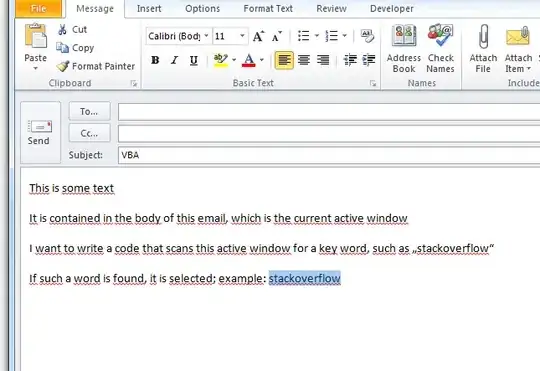Click the Clear Formatting icon
Image resolution: width=540 pixels, height=371 pixels.
click(x=367, y=36)
